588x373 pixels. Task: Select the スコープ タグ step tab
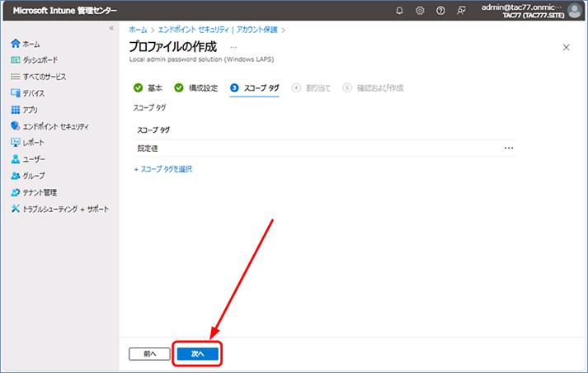[x=255, y=87]
